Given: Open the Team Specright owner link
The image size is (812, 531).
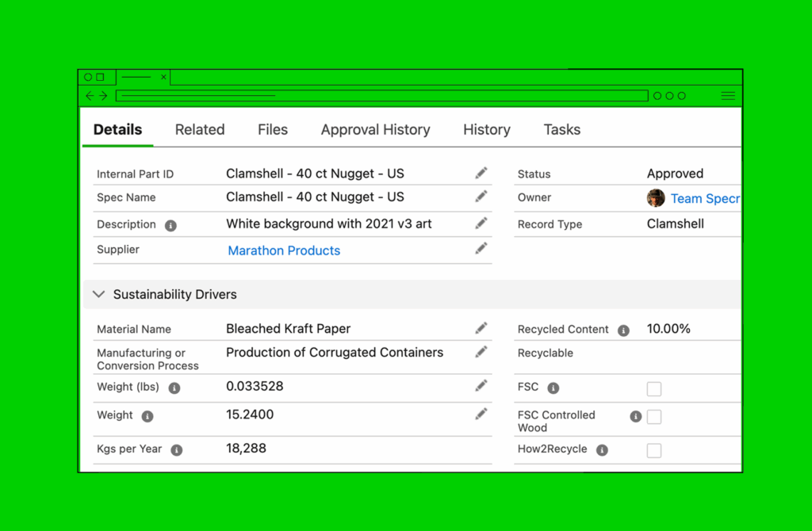Looking at the screenshot, I should [x=704, y=199].
